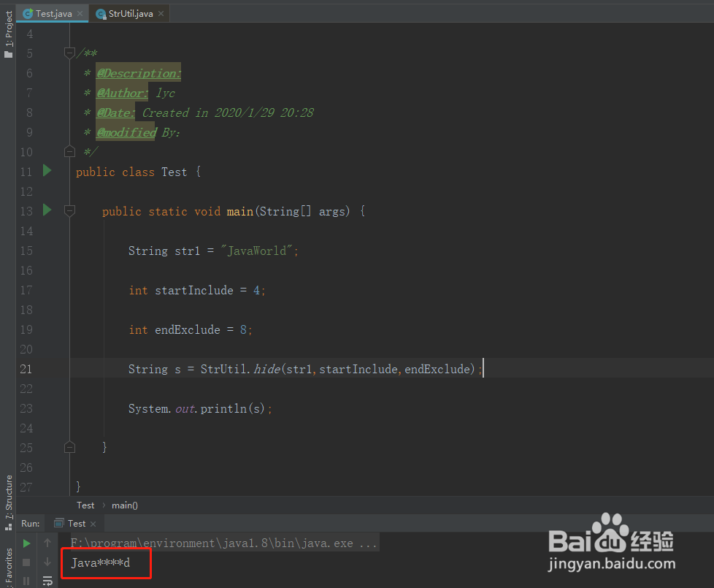Run main method from gutter arrow line 13

pyautogui.click(x=47, y=210)
